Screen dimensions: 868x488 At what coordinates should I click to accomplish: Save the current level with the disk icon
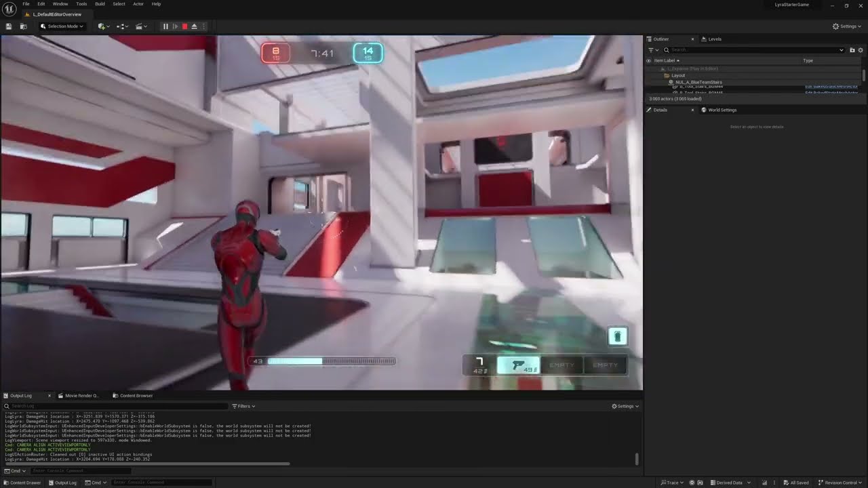pyautogui.click(x=9, y=26)
